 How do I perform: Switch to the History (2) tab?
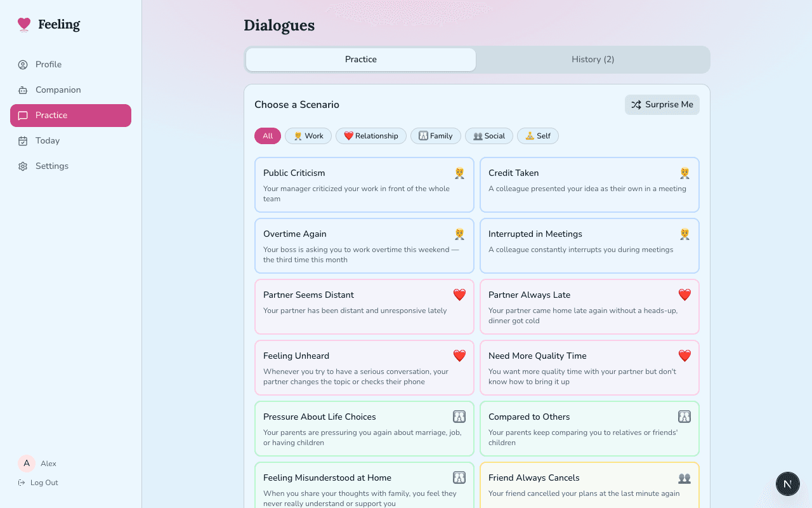[593, 60]
